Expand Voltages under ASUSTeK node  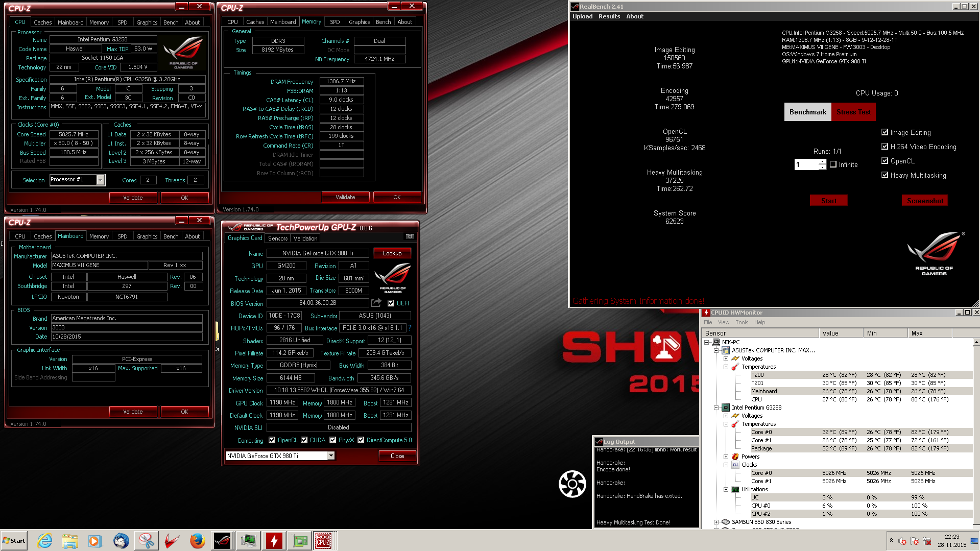pos(726,358)
